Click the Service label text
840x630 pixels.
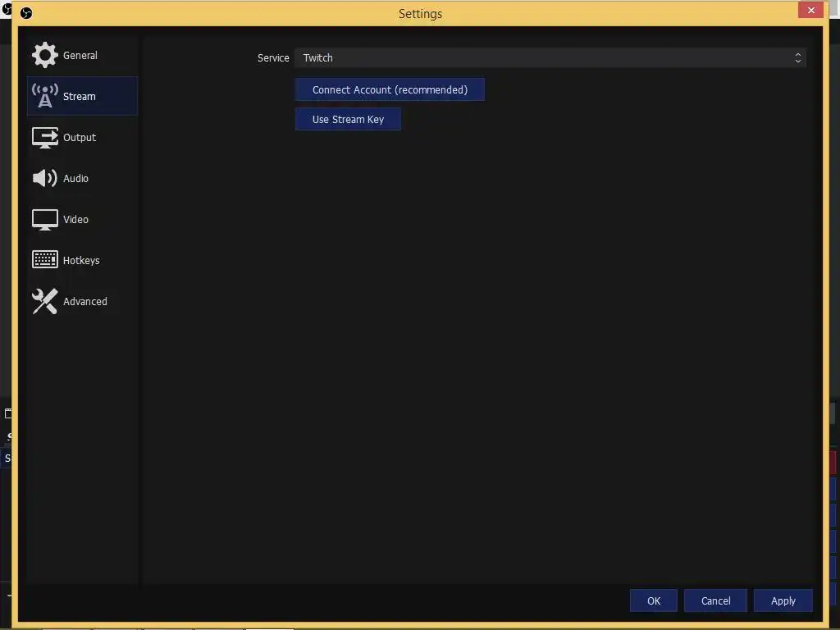273,58
